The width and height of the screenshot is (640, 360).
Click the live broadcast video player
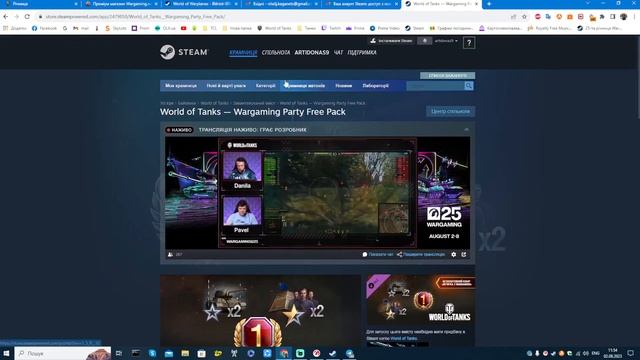pos(318,193)
